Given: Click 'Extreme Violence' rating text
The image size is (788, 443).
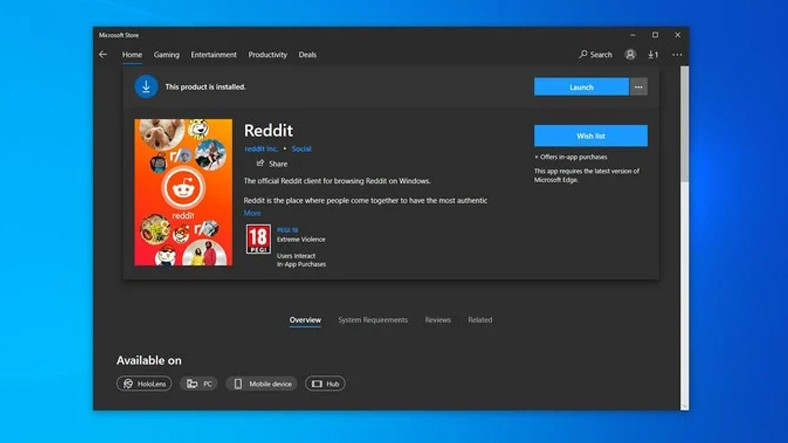Looking at the screenshot, I should coord(301,240).
